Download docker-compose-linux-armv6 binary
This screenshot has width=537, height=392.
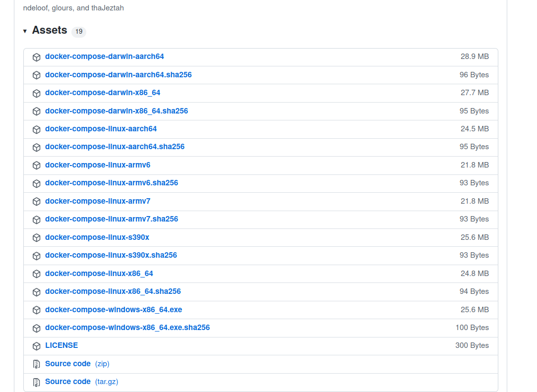click(98, 165)
